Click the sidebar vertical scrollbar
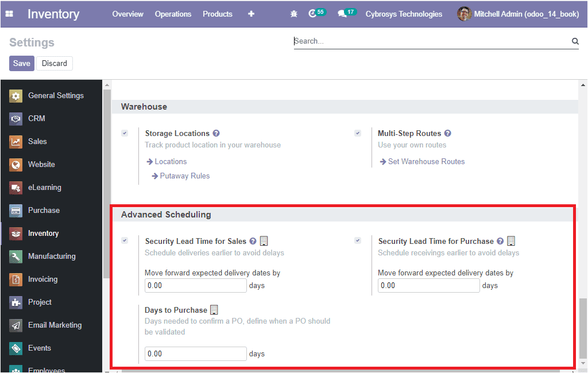This screenshot has height=373, width=588. [107, 184]
